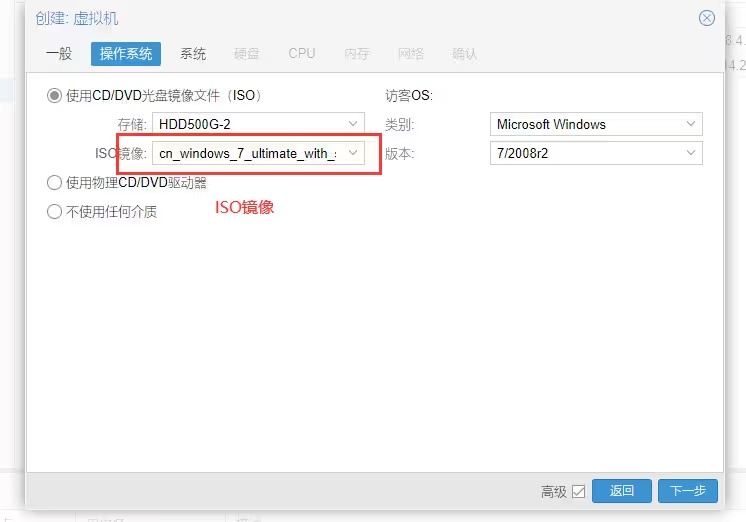Image resolution: width=746 pixels, height=522 pixels.
Task: Close the 创建: 虚拟机 dialog
Action: 707,18
